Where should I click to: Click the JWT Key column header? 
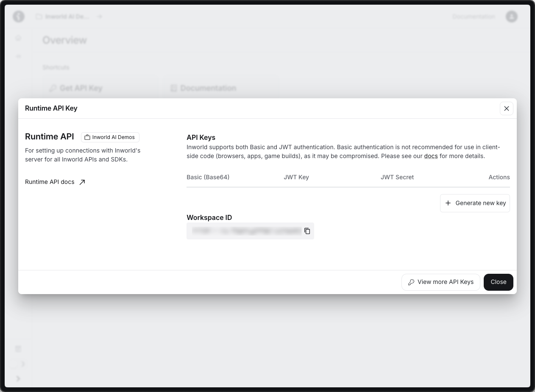click(296, 177)
